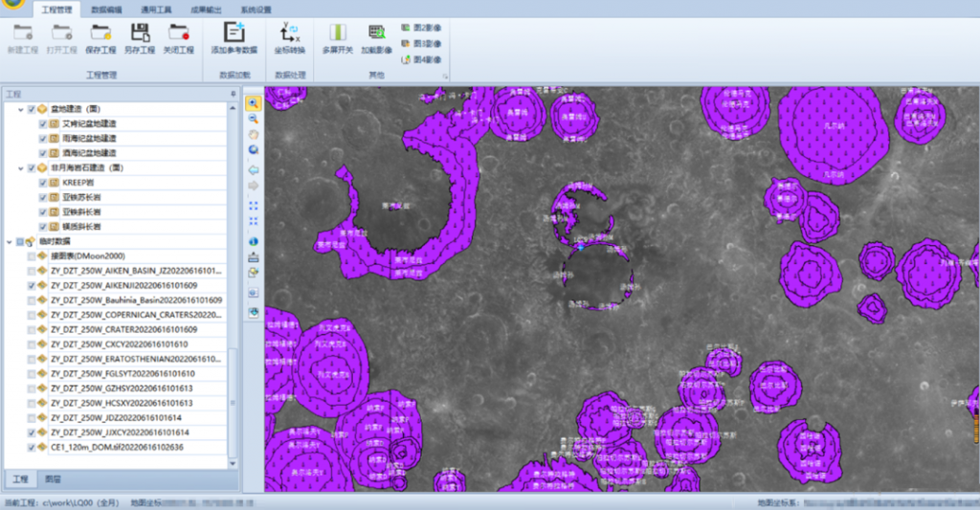This screenshot has height=510, width=980.
Task: Go to previous map view arrow
Action: 253,170
